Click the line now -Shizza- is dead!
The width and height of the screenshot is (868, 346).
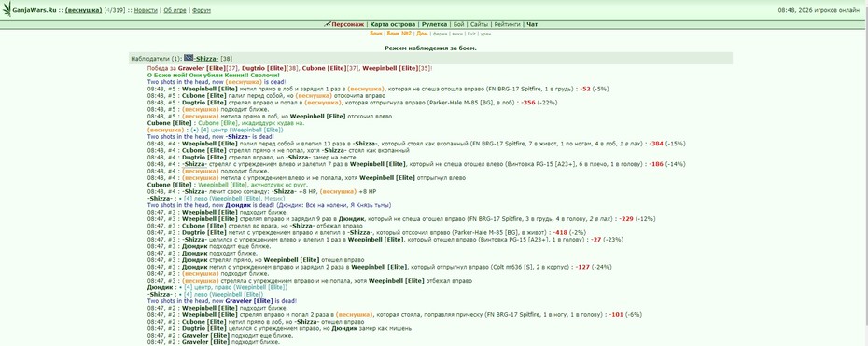pos(210,136)
